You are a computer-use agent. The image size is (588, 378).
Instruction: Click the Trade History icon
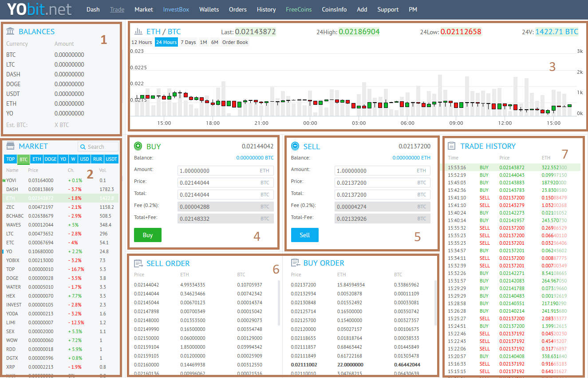coord(452,146)
